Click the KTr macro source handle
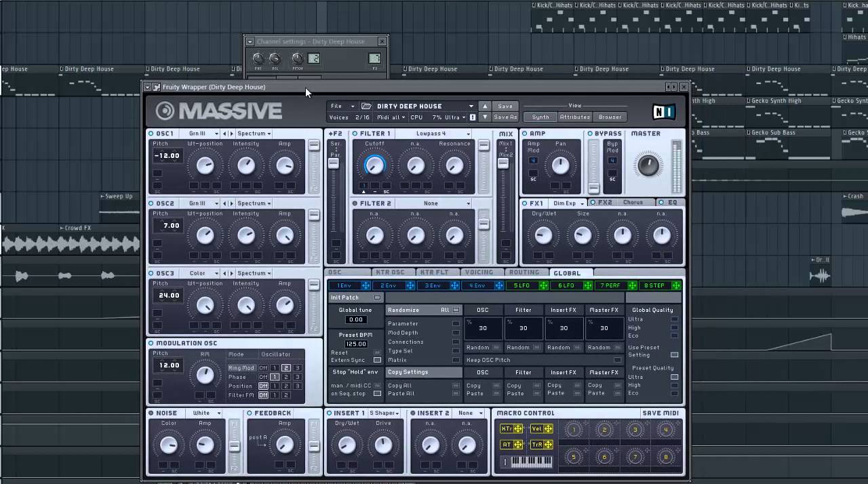 (x=518, y=428)
